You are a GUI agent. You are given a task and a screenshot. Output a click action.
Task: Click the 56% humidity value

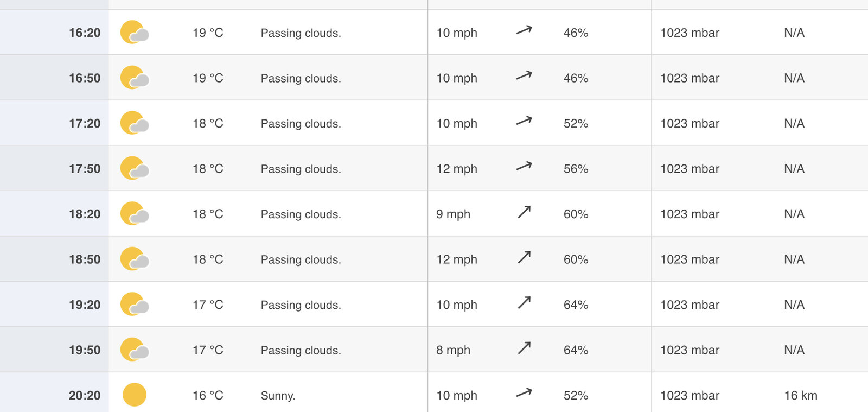pos(576,169)
